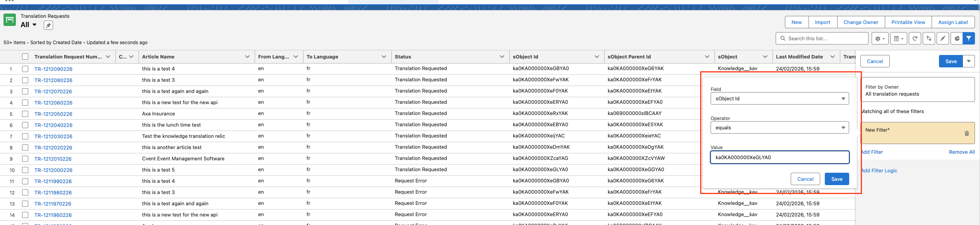Open the To Language column menu
The image size is (980, 225).
[384, 57]
